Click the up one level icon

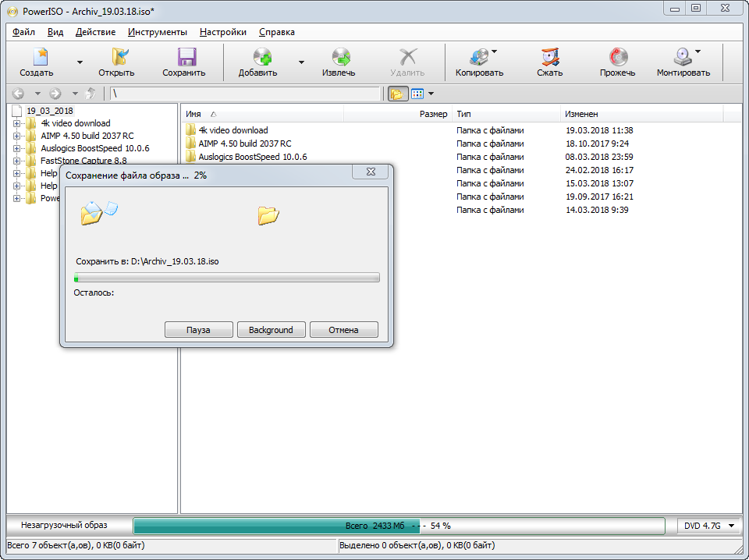tap(91, 94)
